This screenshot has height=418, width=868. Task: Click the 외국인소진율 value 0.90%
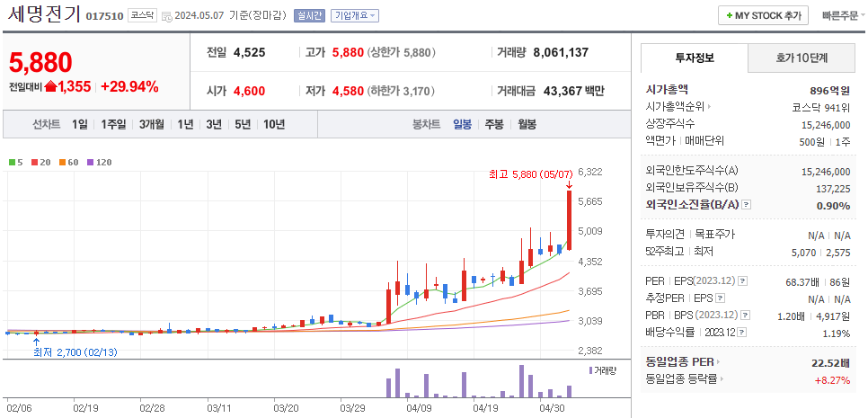[x=836, y=205]
